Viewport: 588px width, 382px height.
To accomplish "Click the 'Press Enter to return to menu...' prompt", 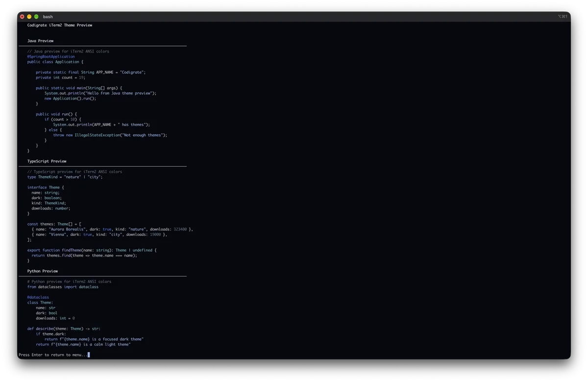I will coord(53,355).
